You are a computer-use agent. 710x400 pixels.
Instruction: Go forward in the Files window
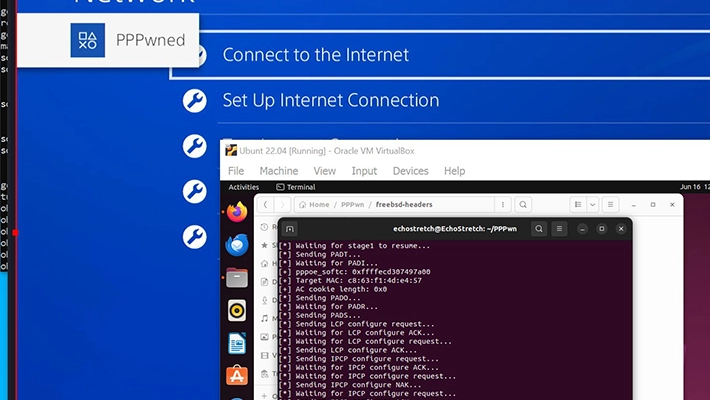click(282, 204)
